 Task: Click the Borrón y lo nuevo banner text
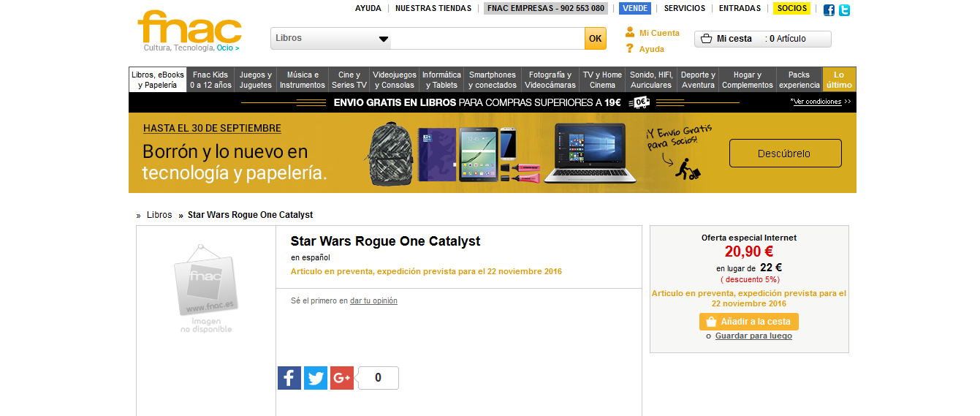tap(235, 162)
